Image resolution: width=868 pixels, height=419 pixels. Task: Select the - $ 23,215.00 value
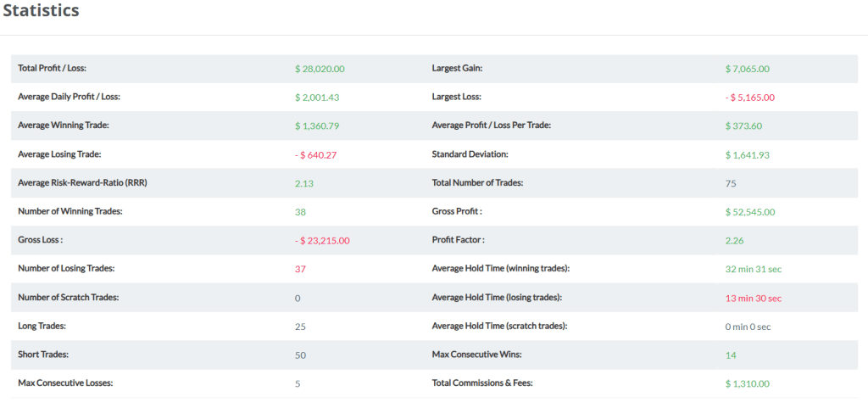[x=322, y=241]
